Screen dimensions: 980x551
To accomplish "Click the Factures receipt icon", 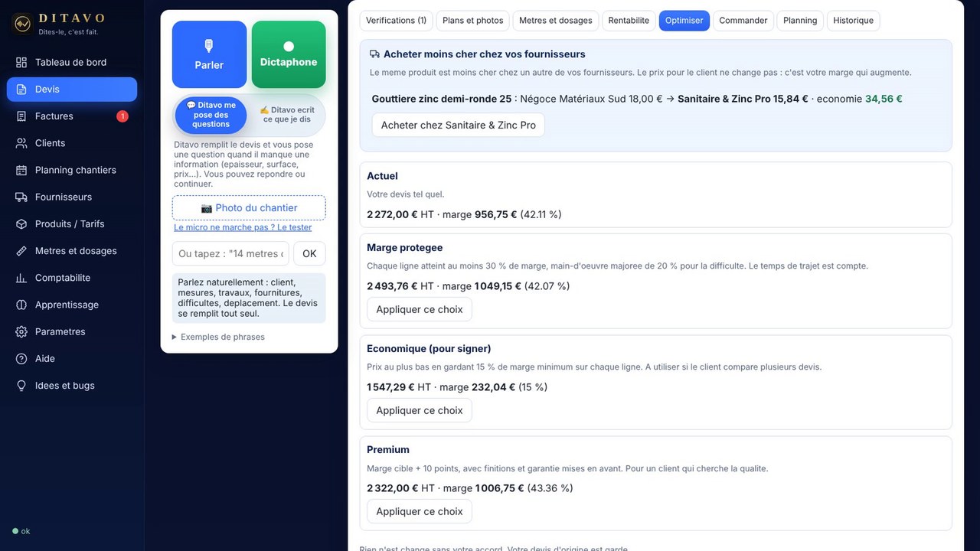I will click(21, 116).
